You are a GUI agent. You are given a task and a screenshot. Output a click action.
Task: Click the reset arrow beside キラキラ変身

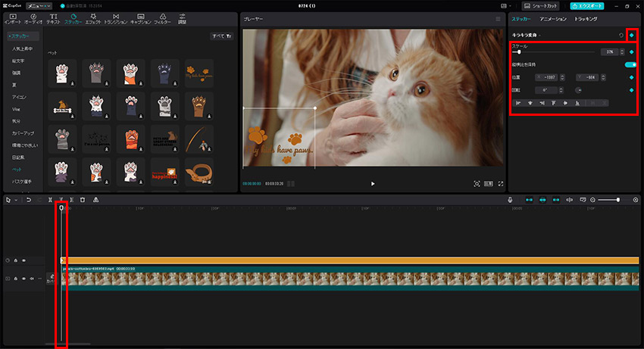click(x=621, y=35)
